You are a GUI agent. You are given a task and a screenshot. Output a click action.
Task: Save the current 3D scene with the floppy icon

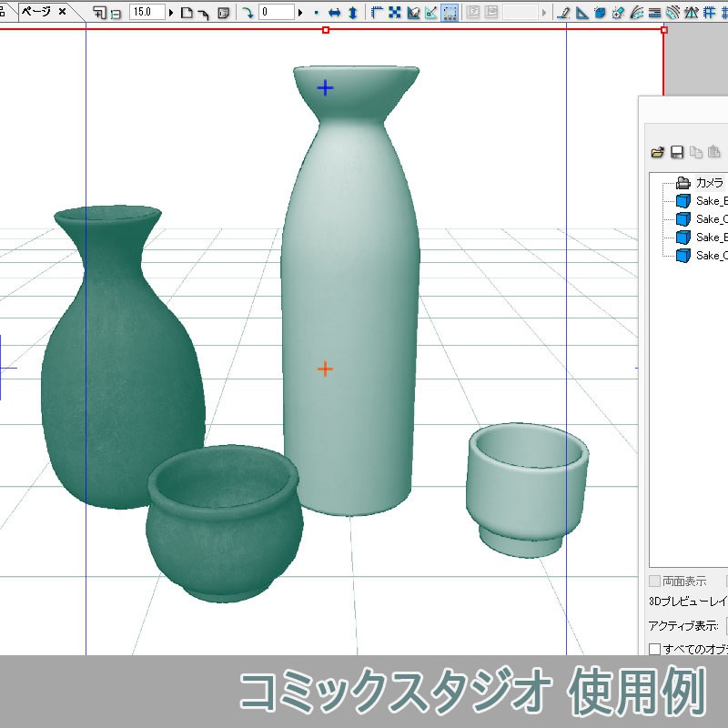click(x=678, y=152)
